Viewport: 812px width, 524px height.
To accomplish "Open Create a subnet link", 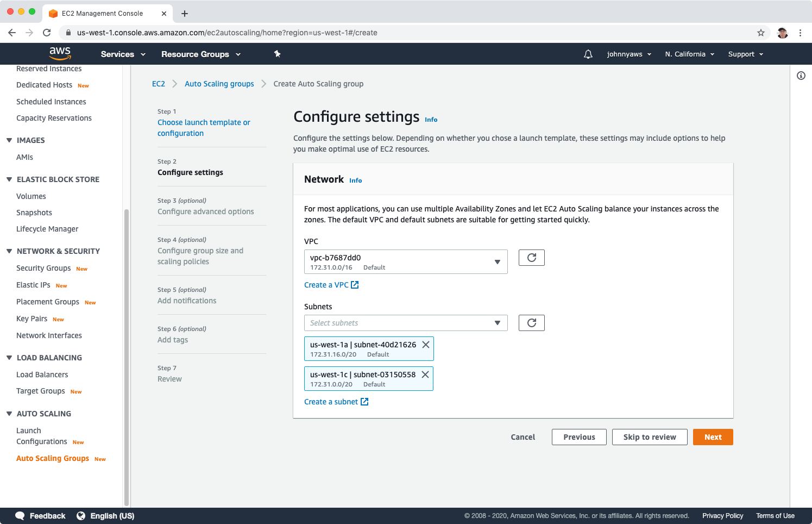I will click(336, 402).
